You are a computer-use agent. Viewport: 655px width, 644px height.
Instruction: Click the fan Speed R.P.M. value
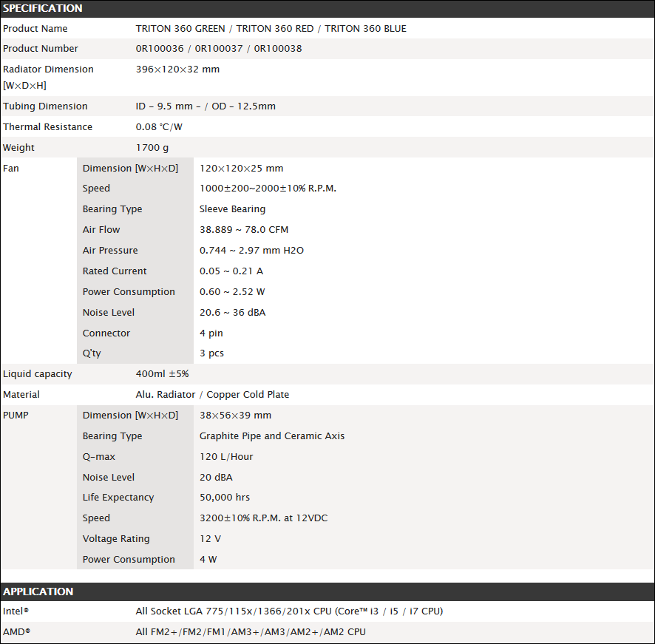point(268,189)
